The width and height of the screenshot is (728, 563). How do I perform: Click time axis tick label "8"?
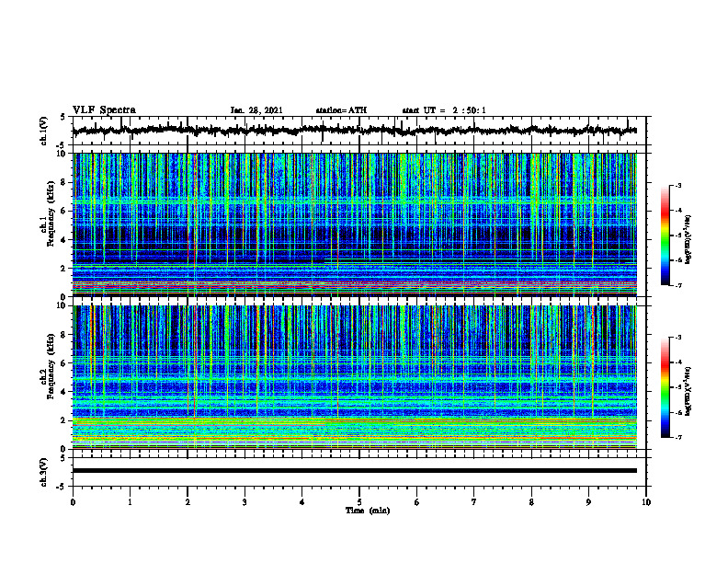[531, 502]
